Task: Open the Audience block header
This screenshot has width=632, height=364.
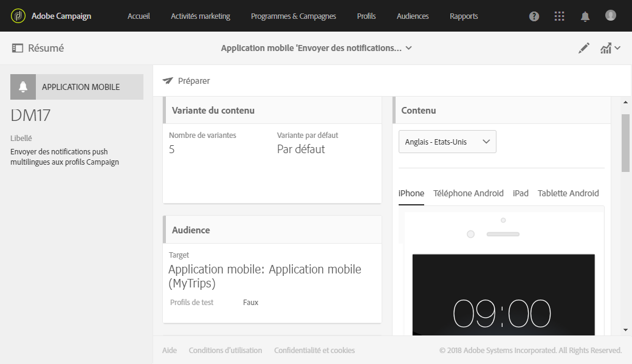Action: (x=272, y=230)
